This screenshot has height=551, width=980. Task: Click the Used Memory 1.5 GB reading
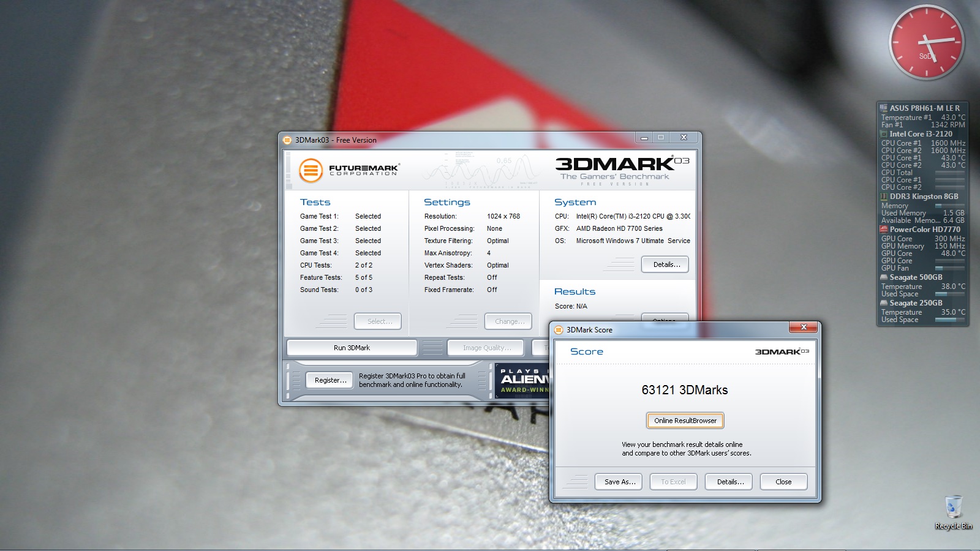click(x=923, y=213)
